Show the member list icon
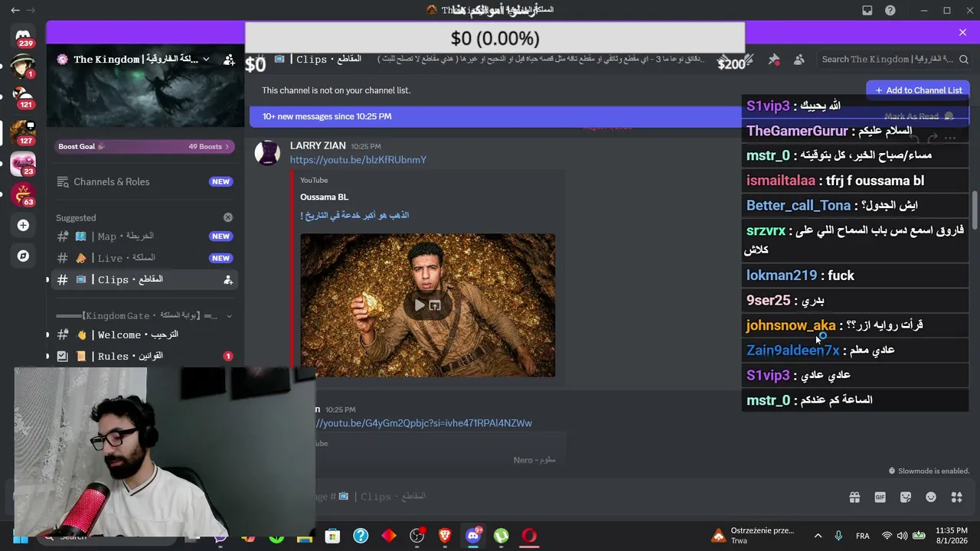980x551 pixels. pos(799,59)
